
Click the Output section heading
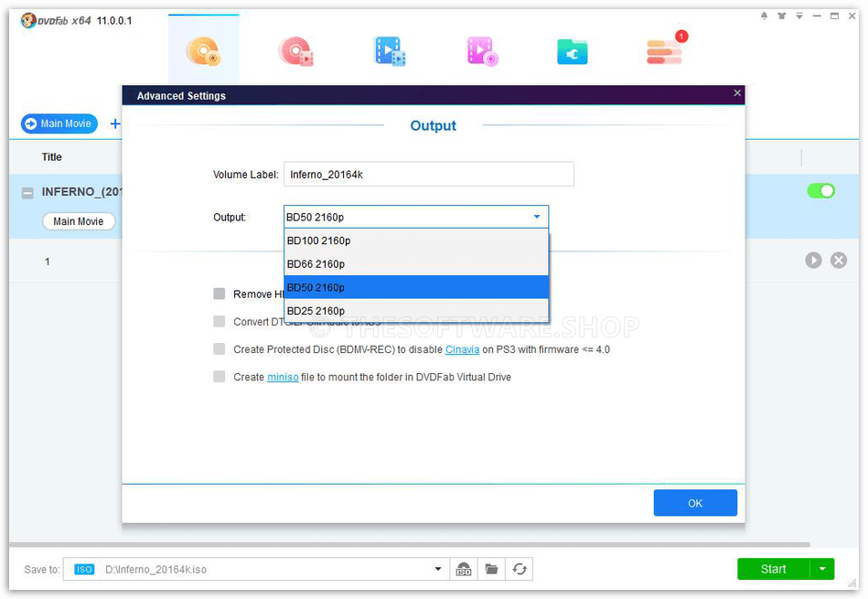pos(433,125)
